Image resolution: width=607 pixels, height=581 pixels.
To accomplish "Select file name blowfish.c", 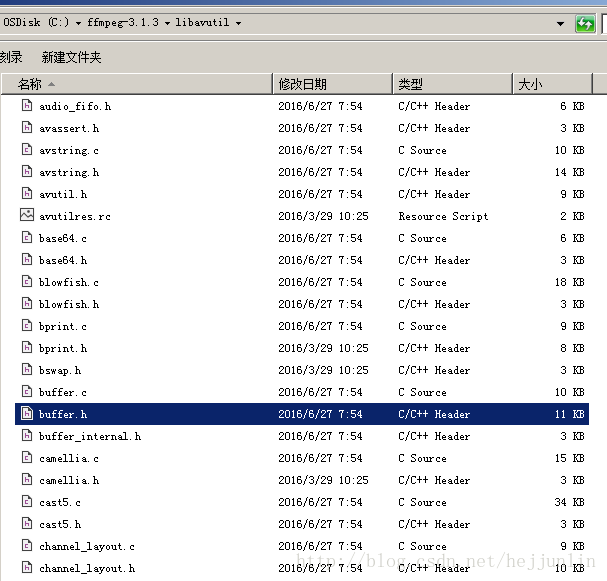I will coord(69,282).
